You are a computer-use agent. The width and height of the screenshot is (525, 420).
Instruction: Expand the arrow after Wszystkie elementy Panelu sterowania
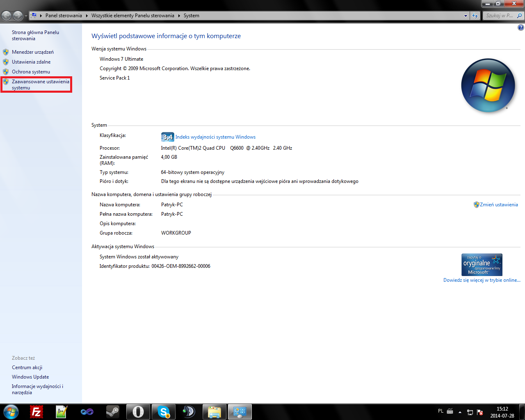(x=179, y=16)
